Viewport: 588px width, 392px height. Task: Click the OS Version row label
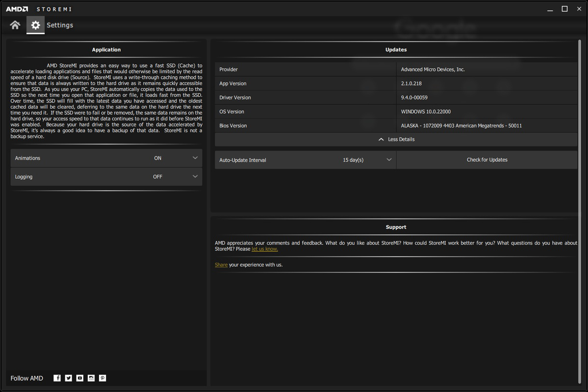[232, 112]
